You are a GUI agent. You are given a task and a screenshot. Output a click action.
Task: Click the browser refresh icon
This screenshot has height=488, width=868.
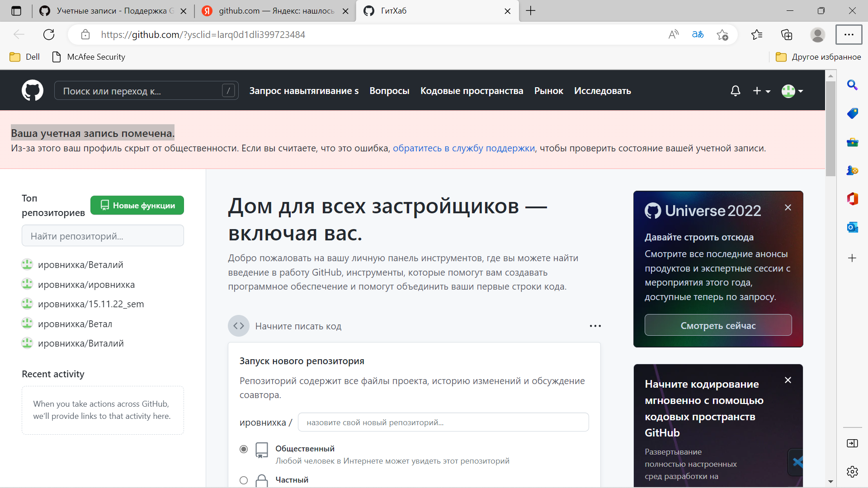[x=49, y=34]
